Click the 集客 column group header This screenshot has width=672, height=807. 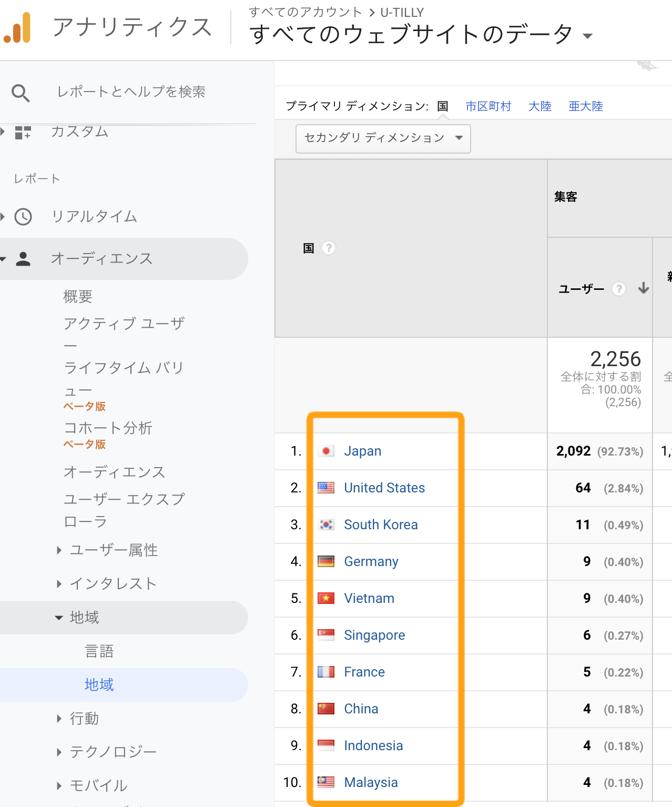[x=566, y=197]
